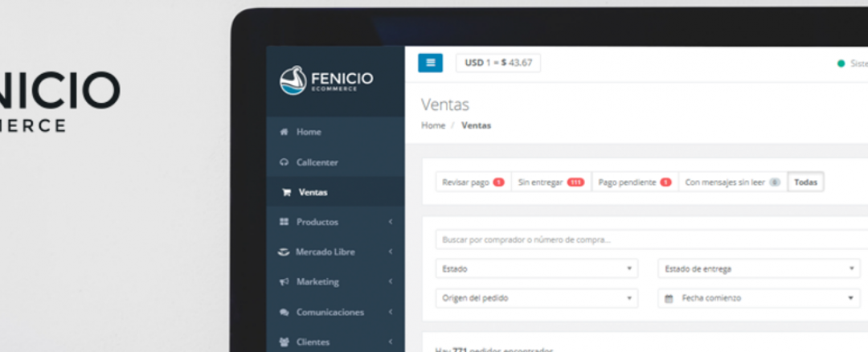Click the USD exchange rate box
The height and width of the screenshot is (352, 868).
(498, 63)
